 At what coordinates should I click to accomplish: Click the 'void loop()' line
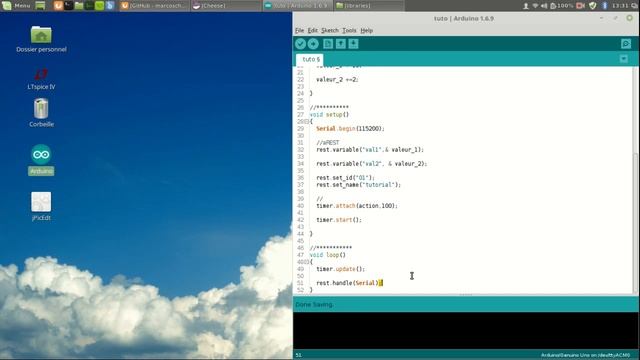(327, 255)
